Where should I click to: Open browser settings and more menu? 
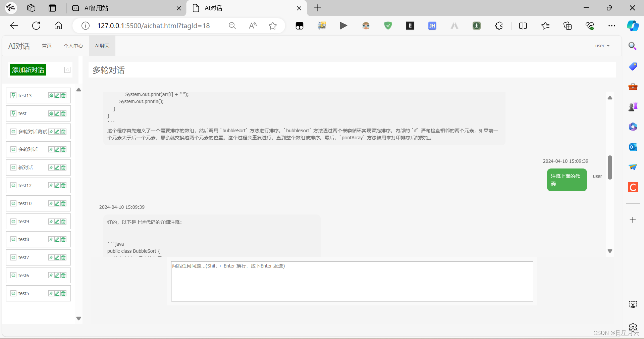(612, 26)
